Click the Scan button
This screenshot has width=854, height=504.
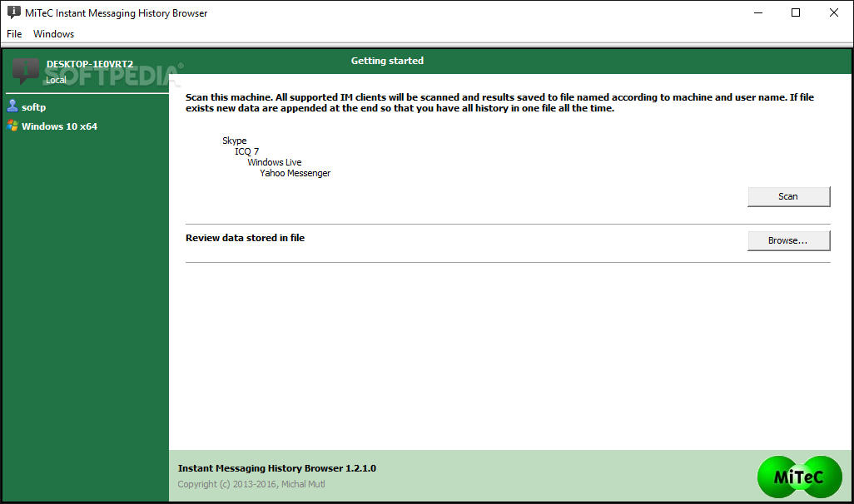pos(788,196)
